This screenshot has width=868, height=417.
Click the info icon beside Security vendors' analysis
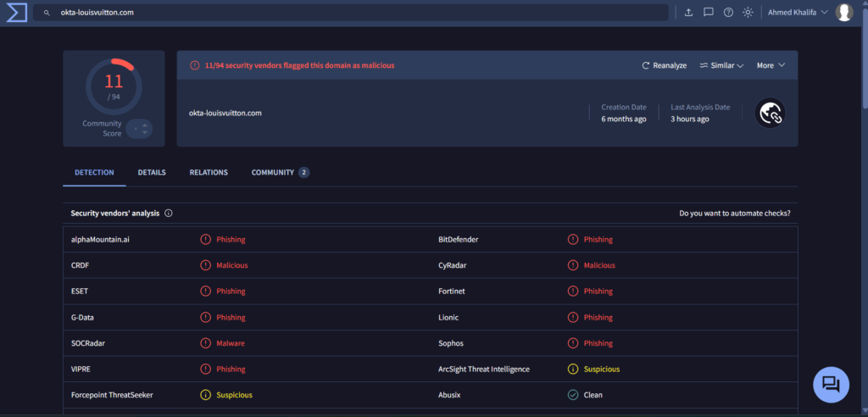click(x=169, y=214)
